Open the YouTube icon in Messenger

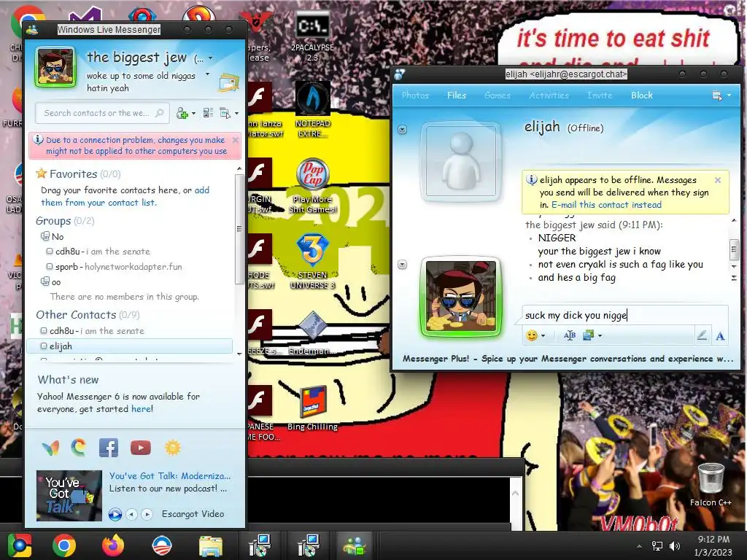[141, 448]
